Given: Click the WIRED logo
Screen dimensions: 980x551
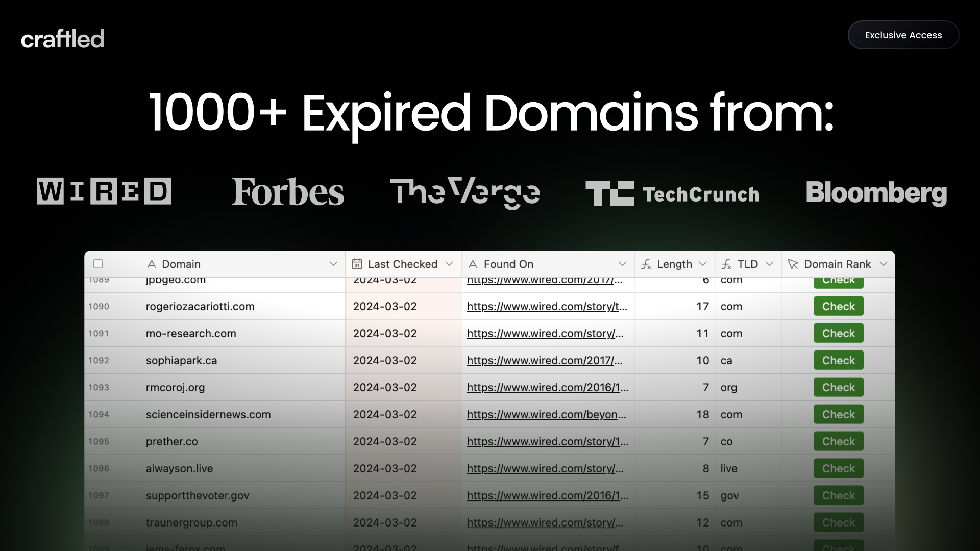Looking at the screenshot, I should [x=104, y=191].
